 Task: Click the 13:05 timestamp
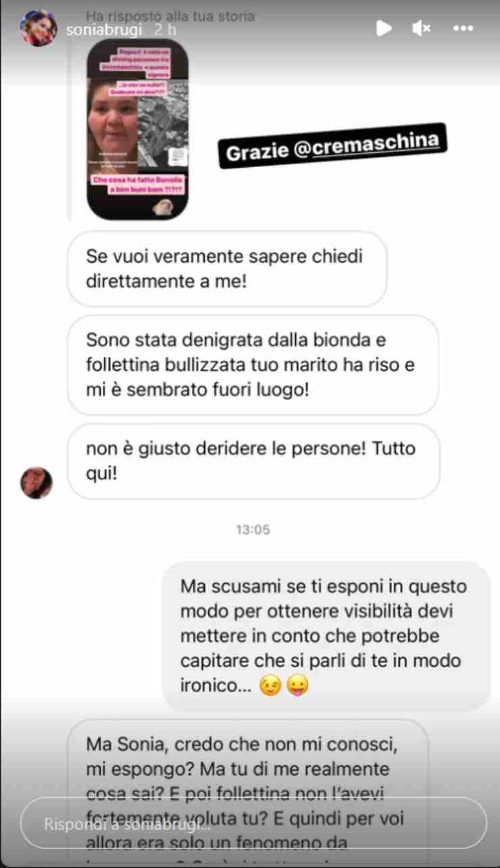coord(253,530)
